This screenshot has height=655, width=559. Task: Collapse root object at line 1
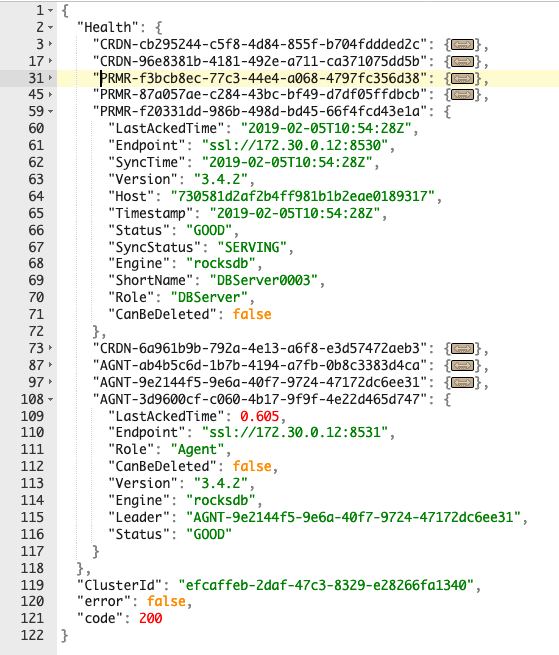[51, 10]
